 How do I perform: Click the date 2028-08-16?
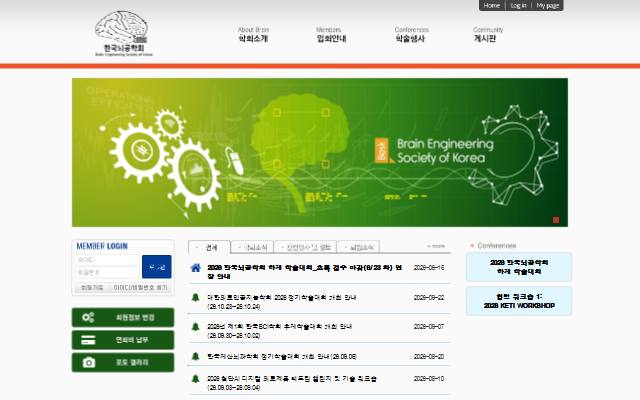pyautogui.click(x=429, y=268)
